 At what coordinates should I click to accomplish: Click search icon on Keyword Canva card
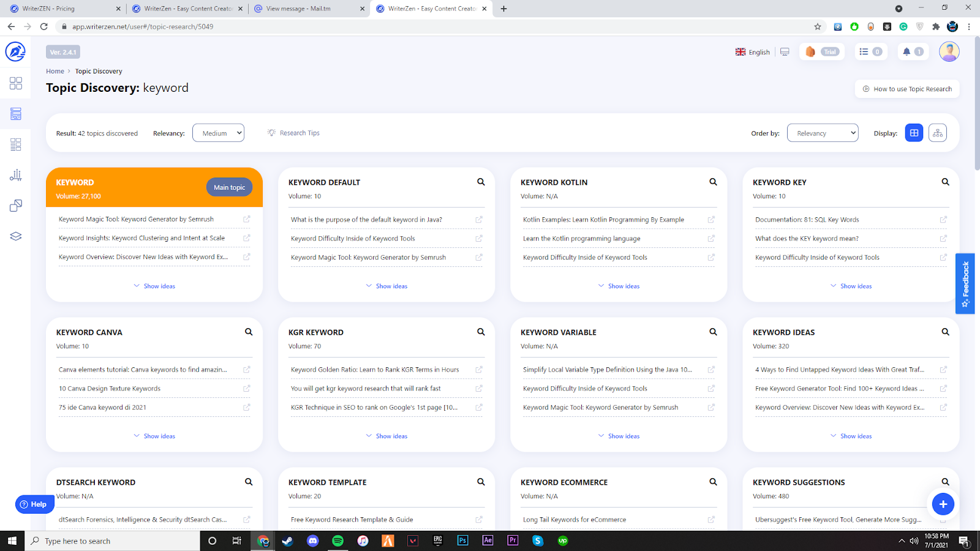point(249,332)
